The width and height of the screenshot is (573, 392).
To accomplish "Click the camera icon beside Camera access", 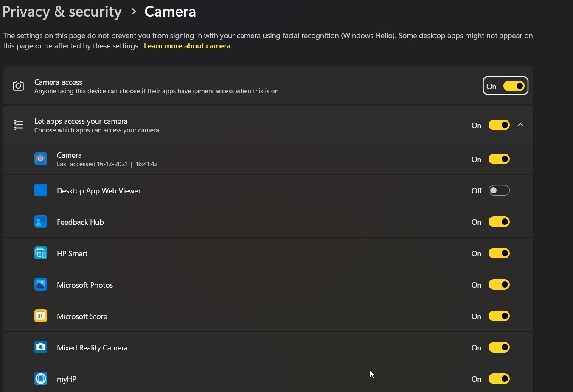I will click(18, 86).
